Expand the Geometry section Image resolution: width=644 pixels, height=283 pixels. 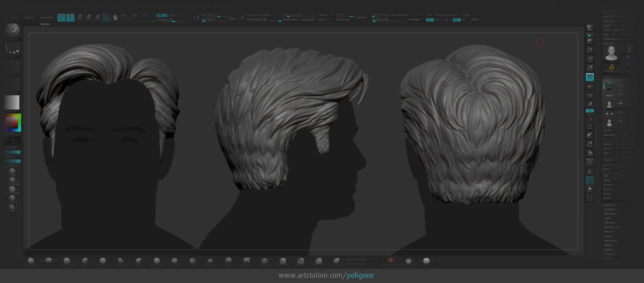610,205
